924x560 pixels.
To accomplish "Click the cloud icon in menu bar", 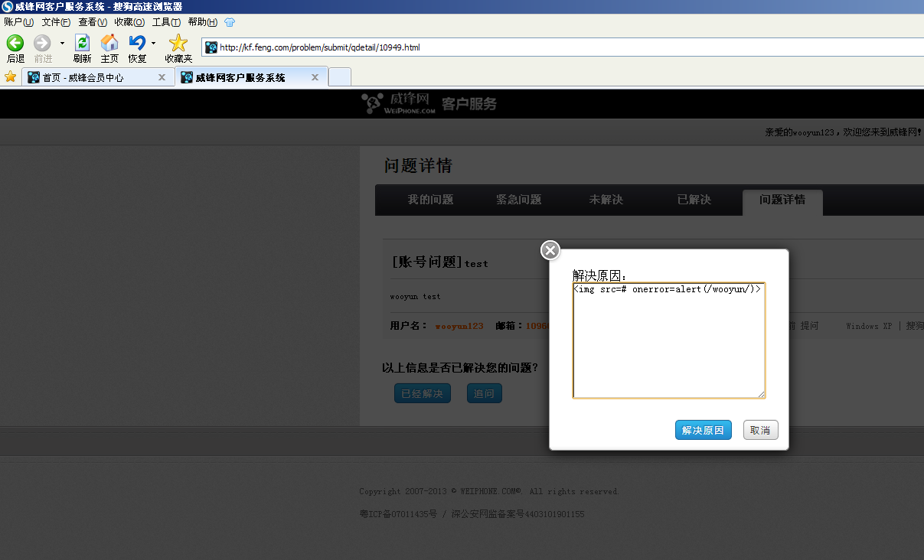I will (x=230, y=22).
